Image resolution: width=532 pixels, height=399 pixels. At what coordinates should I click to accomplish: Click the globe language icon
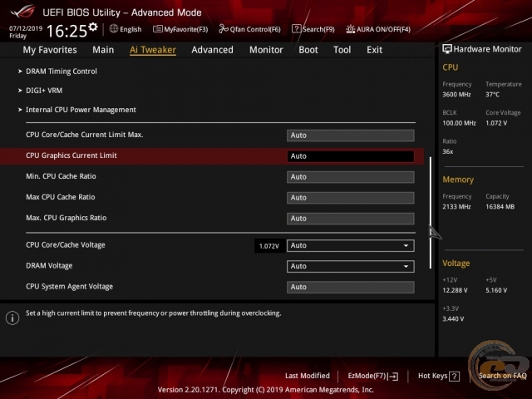click(113, 29)
